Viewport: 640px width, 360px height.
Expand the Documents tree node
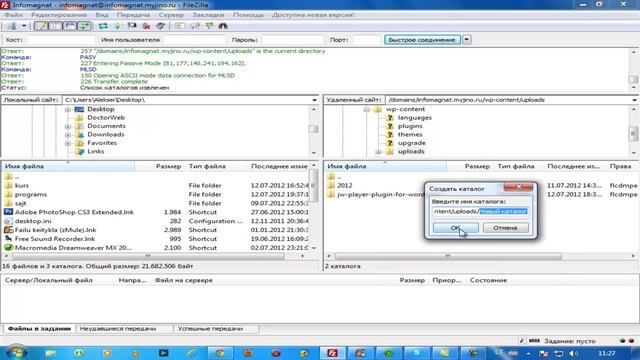pyautogui.click(x=68, y=127)
